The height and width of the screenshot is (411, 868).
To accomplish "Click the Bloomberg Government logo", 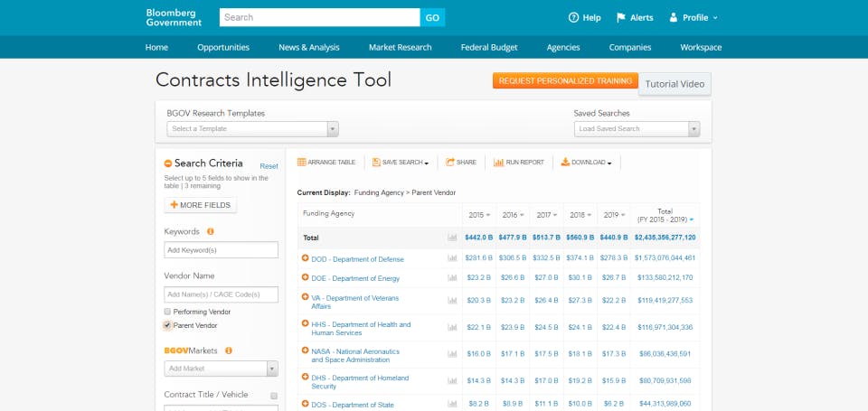I will tap(174, 17).
